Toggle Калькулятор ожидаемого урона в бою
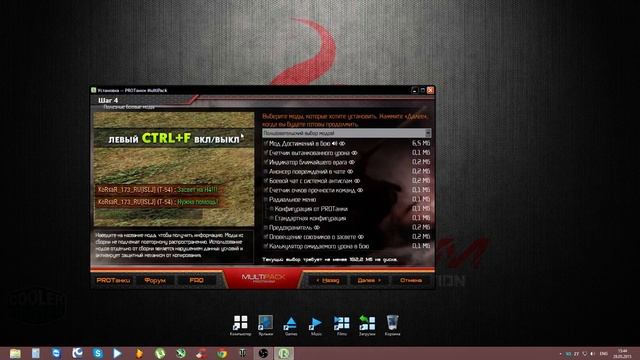Screen dimensions: 640x360 [266, 246]
